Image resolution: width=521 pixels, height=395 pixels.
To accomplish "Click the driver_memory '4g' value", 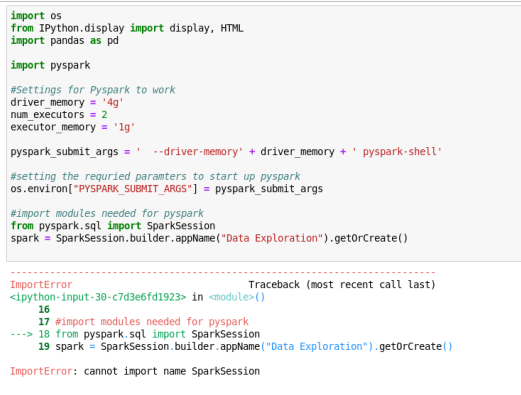I will [x=113, y=102].
